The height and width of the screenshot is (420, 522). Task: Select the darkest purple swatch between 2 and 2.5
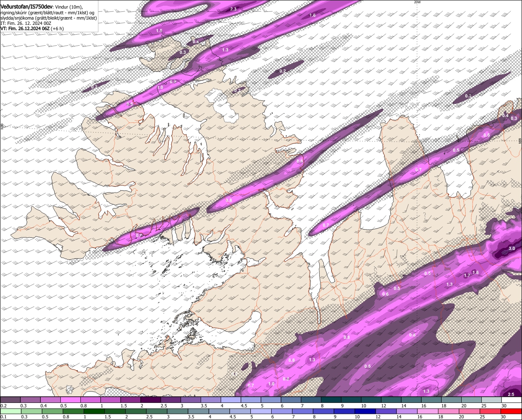tap(150, 400)
